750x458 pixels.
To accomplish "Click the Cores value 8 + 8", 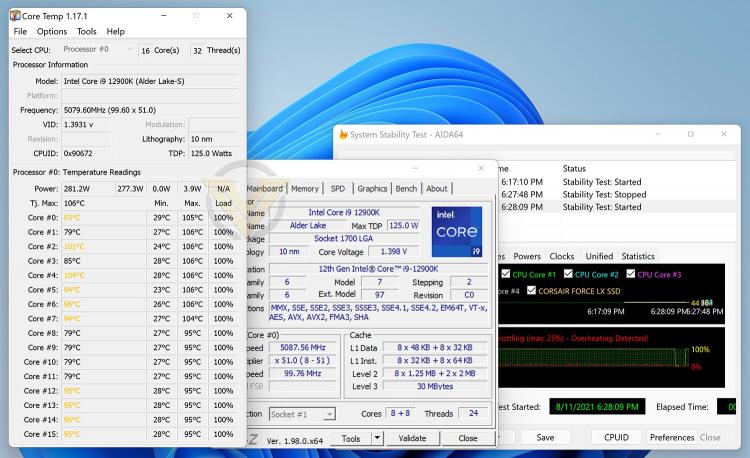I will (400, 414).
